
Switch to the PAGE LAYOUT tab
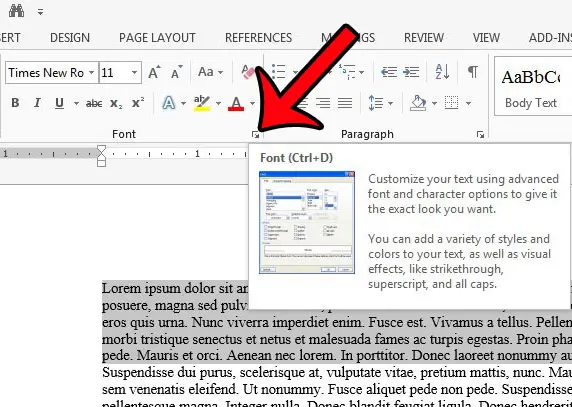click(x=157, y=38)
